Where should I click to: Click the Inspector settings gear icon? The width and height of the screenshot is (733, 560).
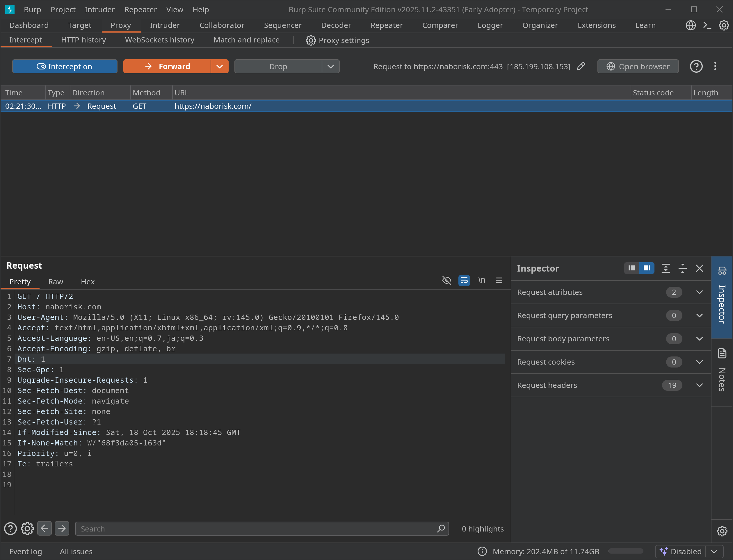click(x=722, y=531)
